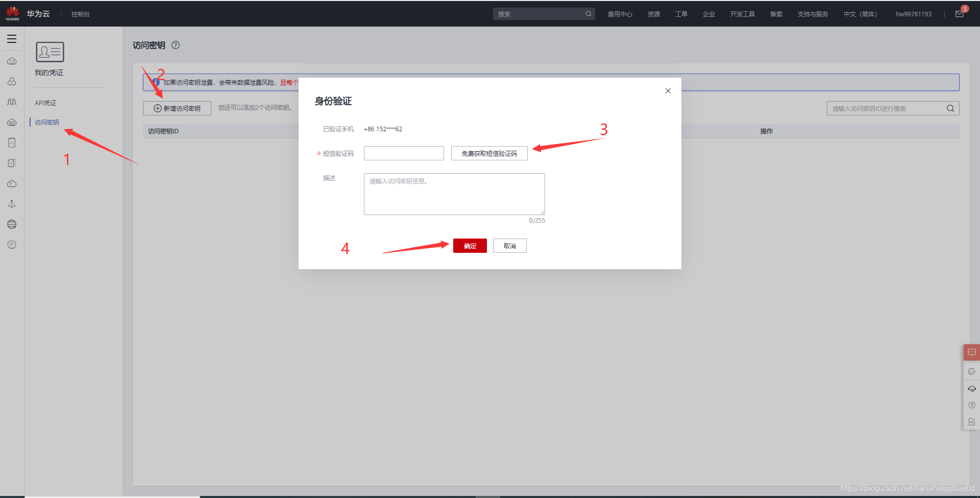
Task: Open 备案 in the top bar
Action: pos(776,14)
